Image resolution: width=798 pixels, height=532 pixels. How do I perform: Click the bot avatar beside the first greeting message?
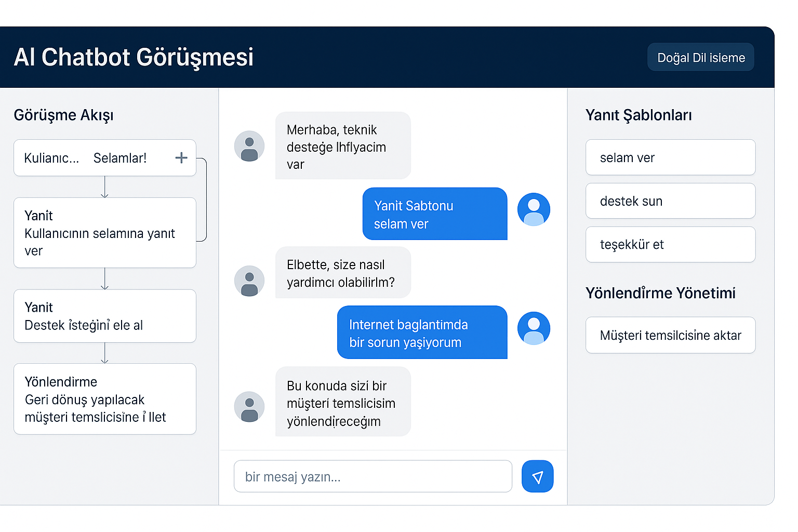coord(249,146)
